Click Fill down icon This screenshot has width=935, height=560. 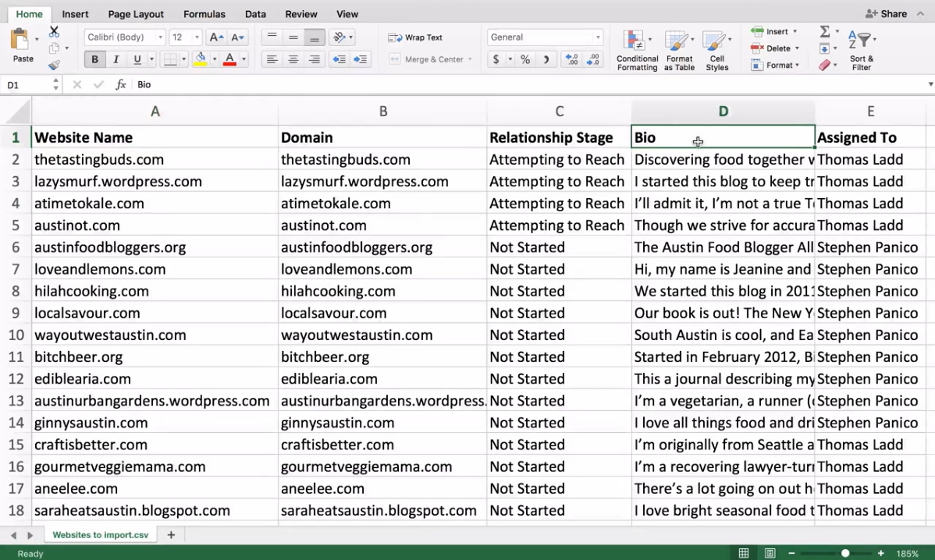pyautogui.click(x=825, y=48)
